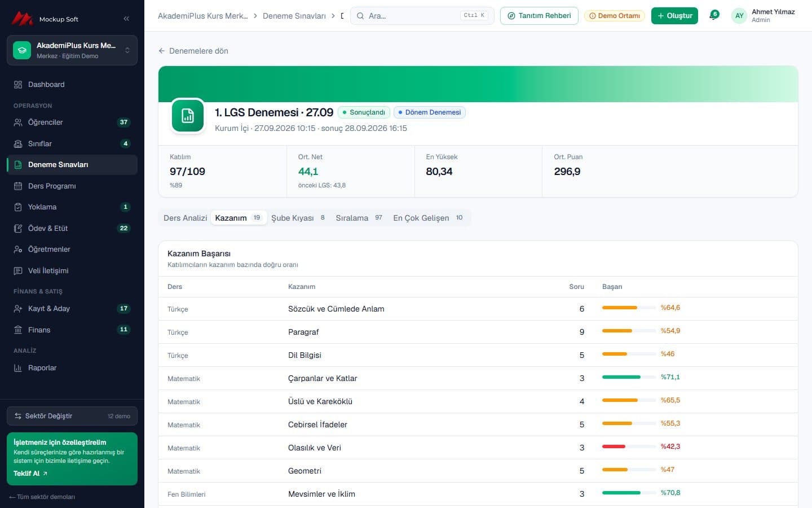Click the Teklif Al link

point(30,474)
